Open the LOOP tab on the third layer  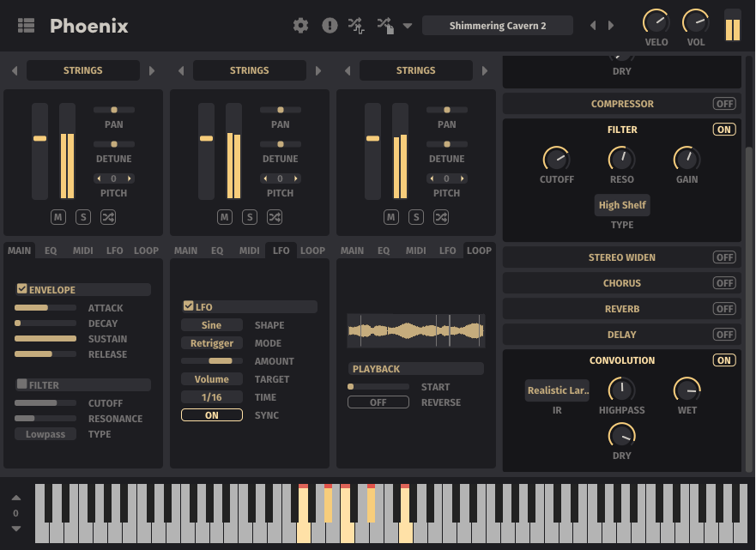tap(479, 251)
